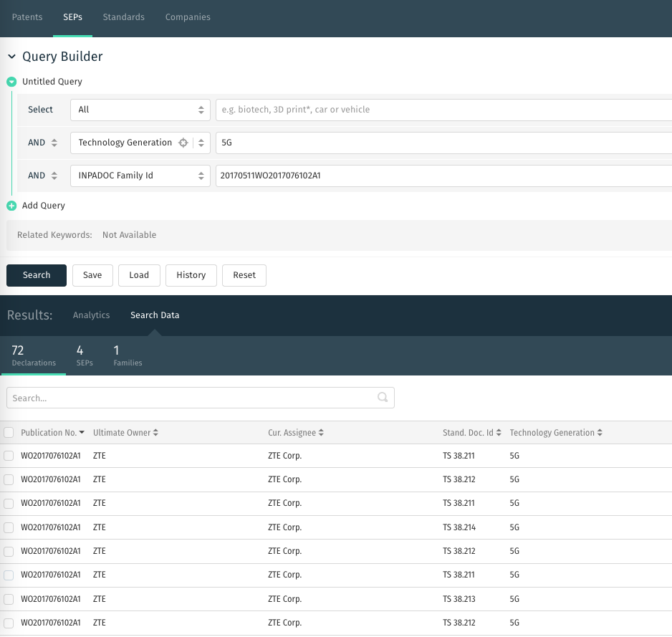
Task: Check the last visible row, TS 38.212
Action: [x=9, y=623]
